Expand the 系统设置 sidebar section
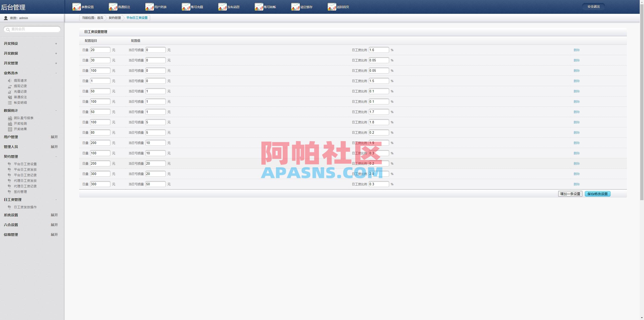This screenshot has height=320, width=644. [54, 215]
